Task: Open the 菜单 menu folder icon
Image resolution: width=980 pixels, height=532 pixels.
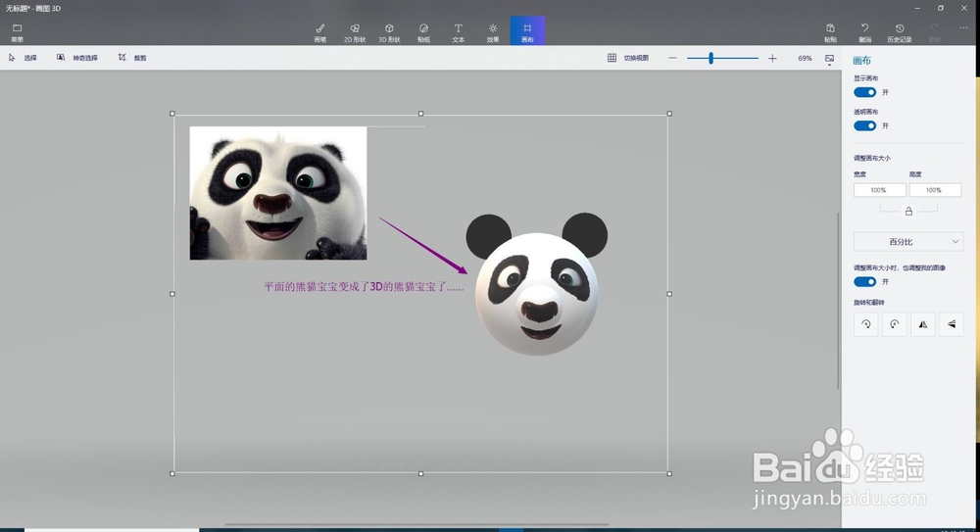Action: coord(17,28)
